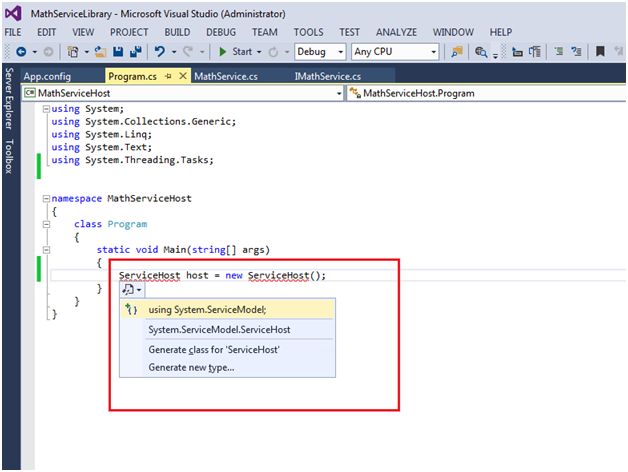The image size is (628, 472).
Task: Click the 'Program' class name in code
Action: tap(127, 224)
